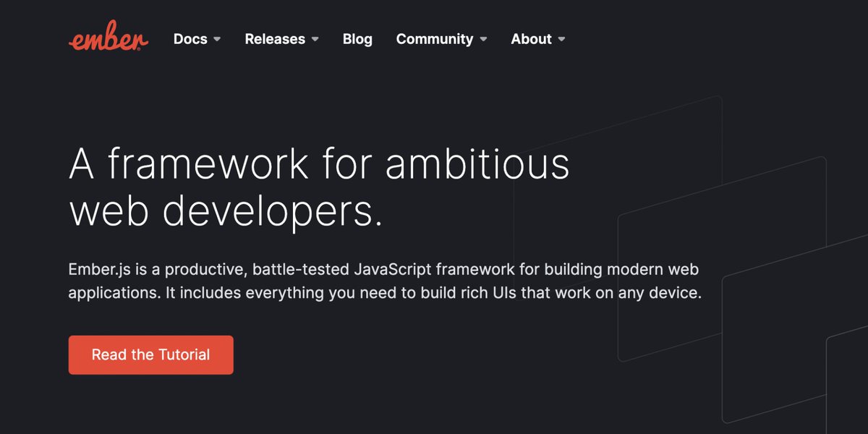Expand the Docs dropdown arrow
Image resolution: width=868 pixels, height=434 pixels.
217,40
